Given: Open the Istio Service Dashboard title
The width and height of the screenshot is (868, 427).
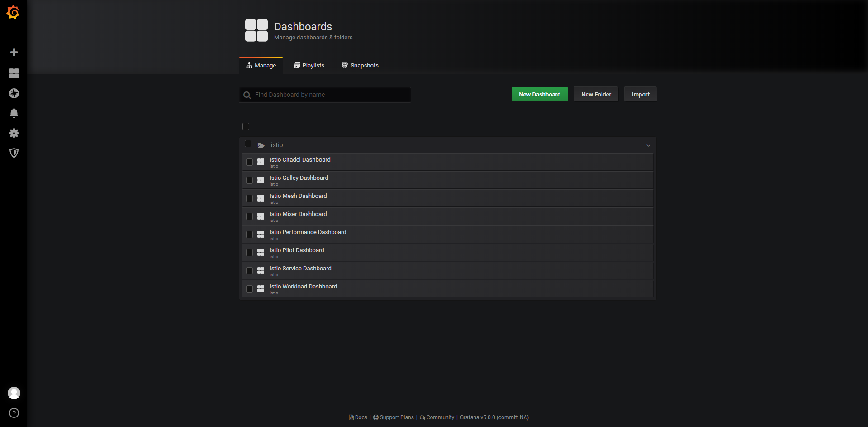Looking at the screenshot, I should 300,269.
